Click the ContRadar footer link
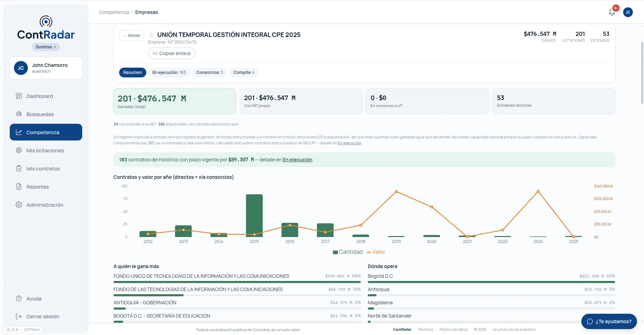 pyautogui.click(x=402, y=329)
